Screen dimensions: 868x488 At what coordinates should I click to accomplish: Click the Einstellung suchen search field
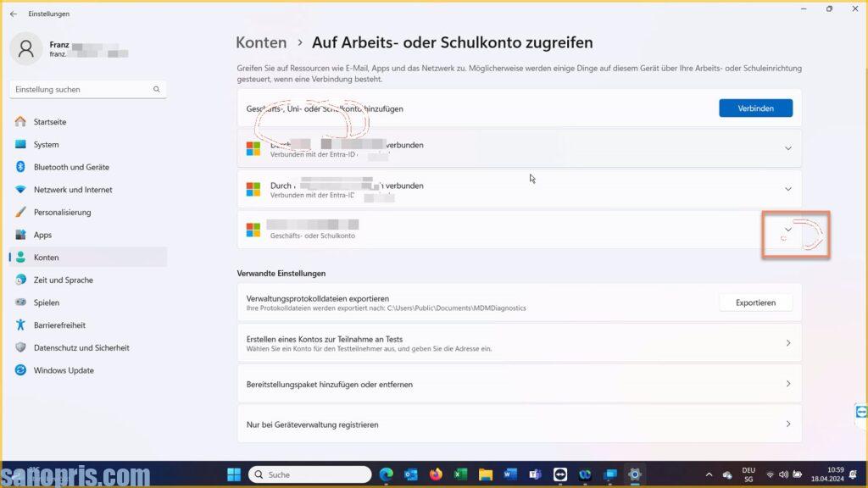[81, 89]
